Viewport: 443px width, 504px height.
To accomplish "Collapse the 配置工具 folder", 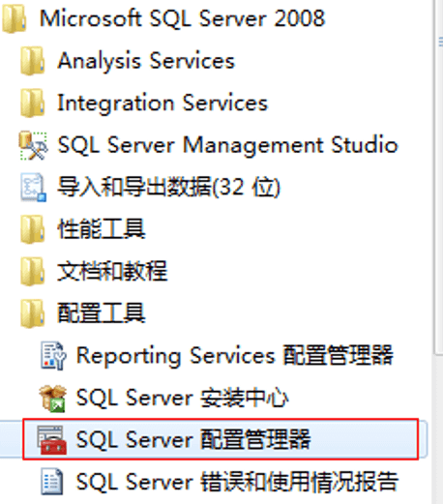I will (83, 313).
